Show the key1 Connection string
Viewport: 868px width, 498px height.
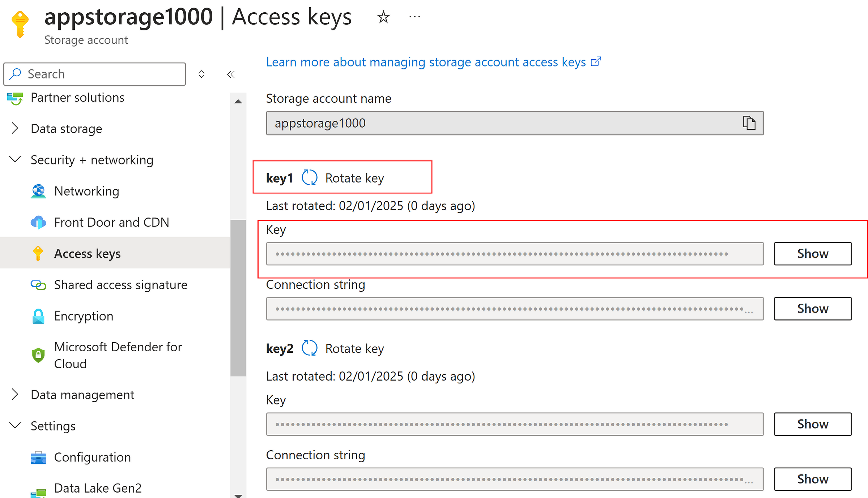tap(813, 309)
